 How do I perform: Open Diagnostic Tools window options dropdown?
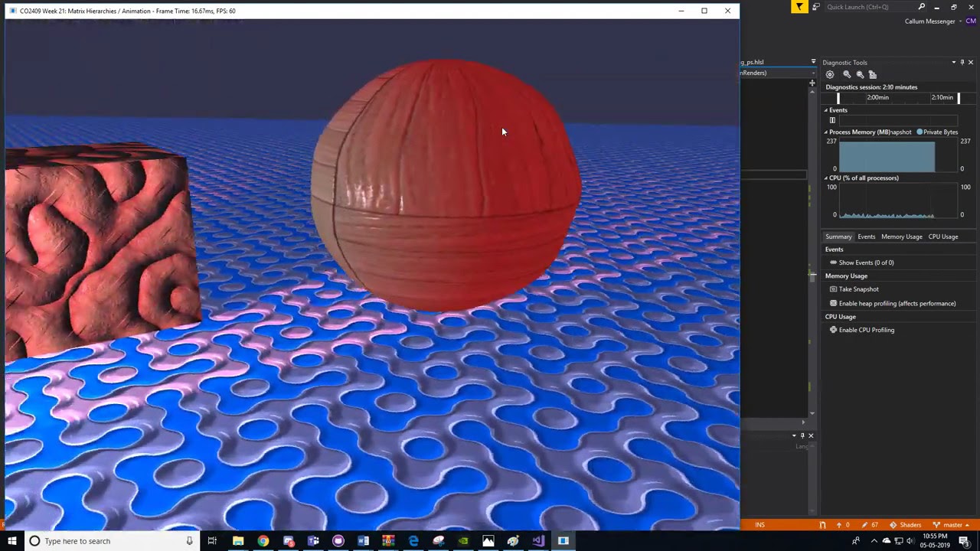point(954,63)
